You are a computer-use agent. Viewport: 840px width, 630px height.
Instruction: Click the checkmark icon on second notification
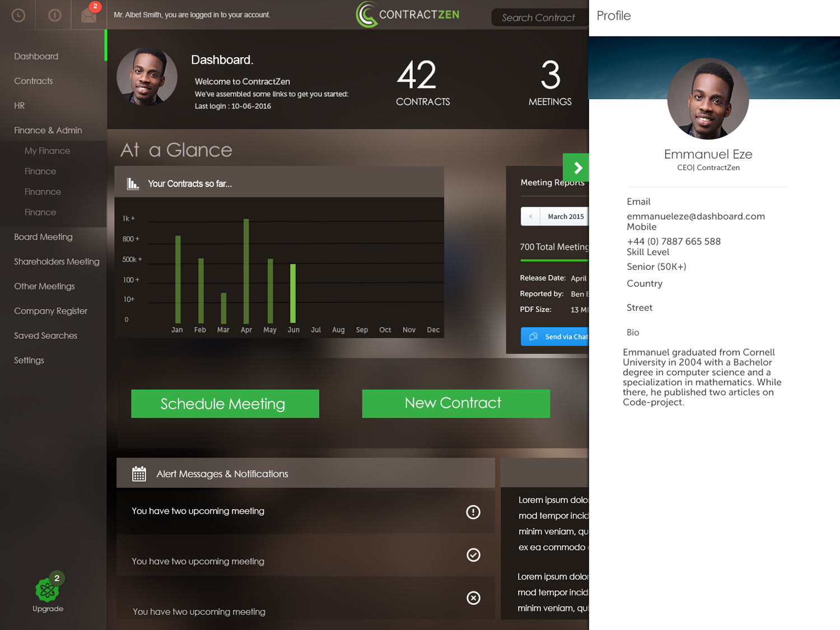coord(473,554)
